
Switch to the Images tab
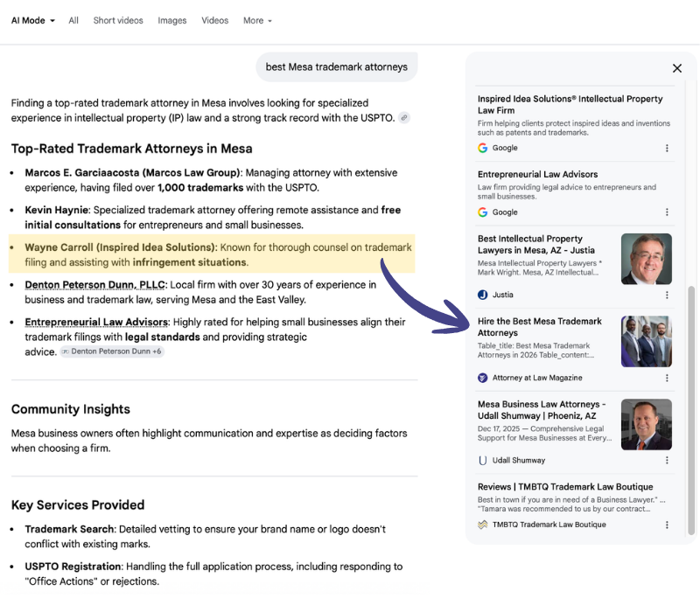[172, 20]
